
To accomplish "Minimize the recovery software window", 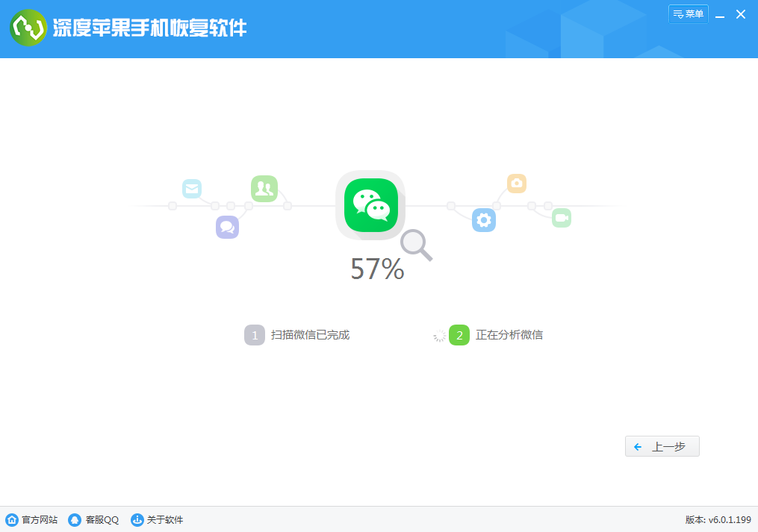I will click(720, 15).
